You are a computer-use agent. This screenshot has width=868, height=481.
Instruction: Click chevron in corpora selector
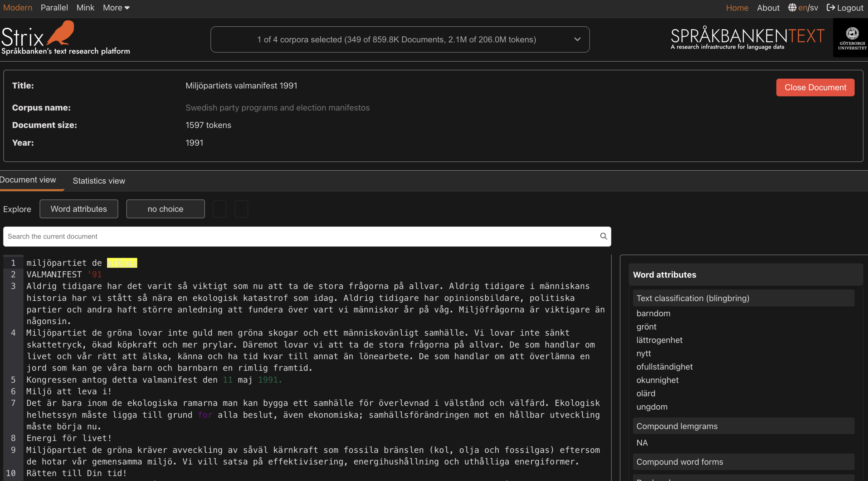pyautogui.click(x=578, y=39)
